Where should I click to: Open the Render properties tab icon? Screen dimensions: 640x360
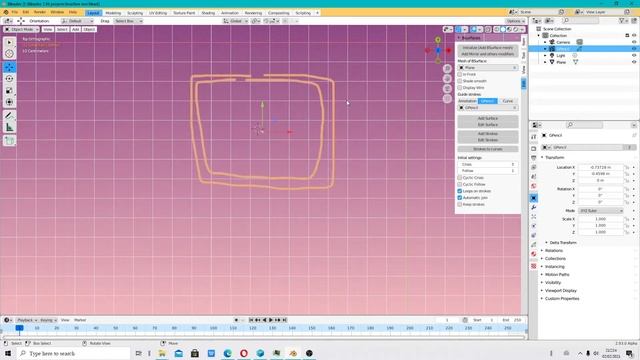tap(533, 149)
